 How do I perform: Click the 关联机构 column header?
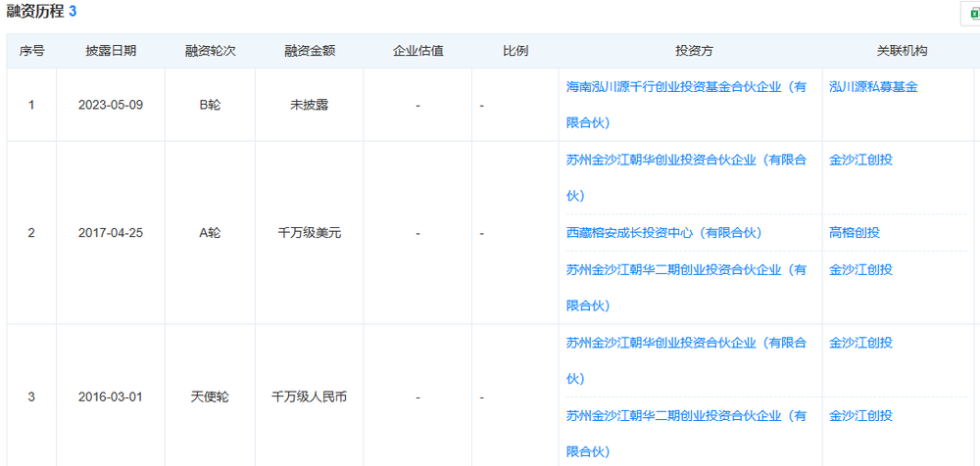(902, 51)
